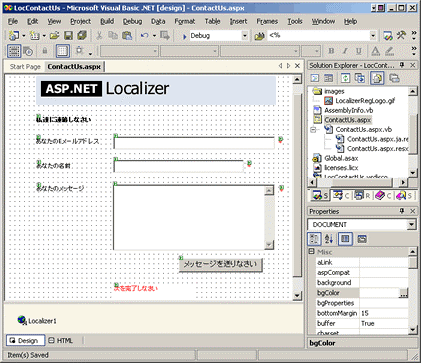This screenshot has height=363, width=421.
Task: Open the DOCUMENT object dropdown in Properties
Action: point(411,225)
